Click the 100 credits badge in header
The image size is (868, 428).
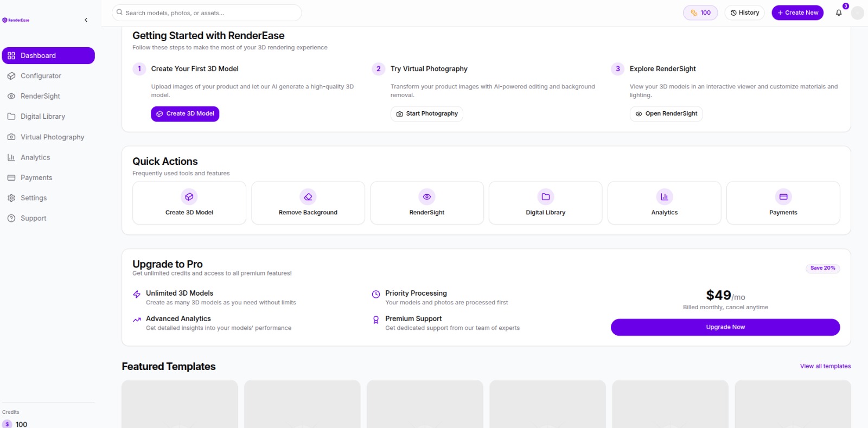click(x=700, y=12)
